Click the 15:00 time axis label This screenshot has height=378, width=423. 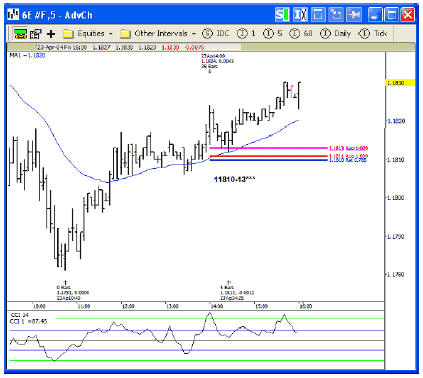point(261,306)
